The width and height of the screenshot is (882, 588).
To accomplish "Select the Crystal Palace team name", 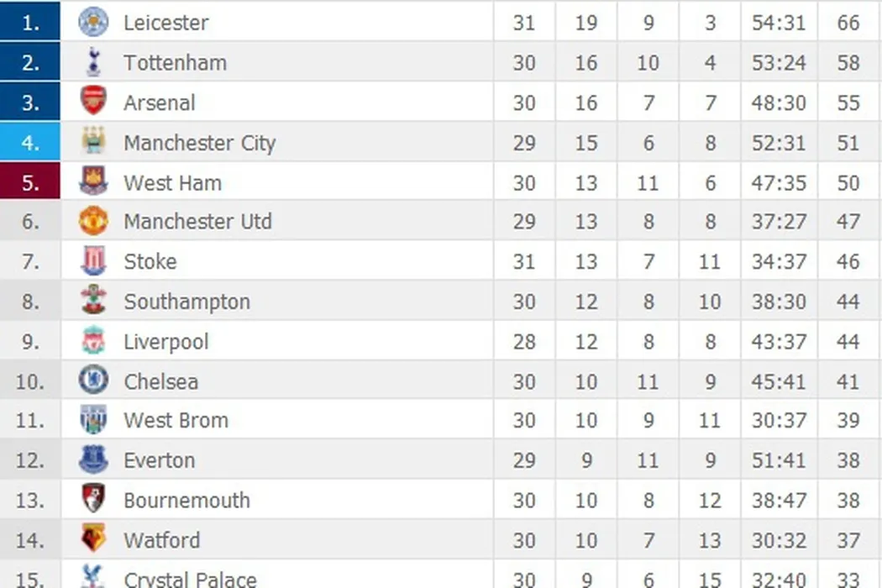I will (x=190, y=579).
